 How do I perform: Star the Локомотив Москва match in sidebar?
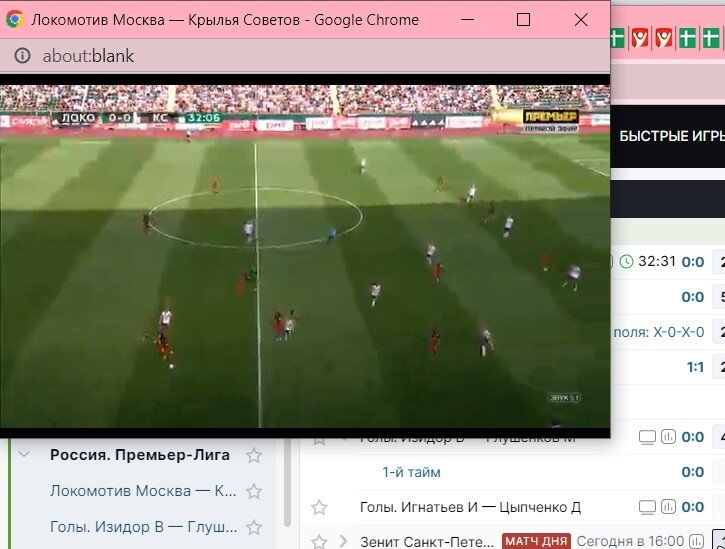tap(254, 492)
